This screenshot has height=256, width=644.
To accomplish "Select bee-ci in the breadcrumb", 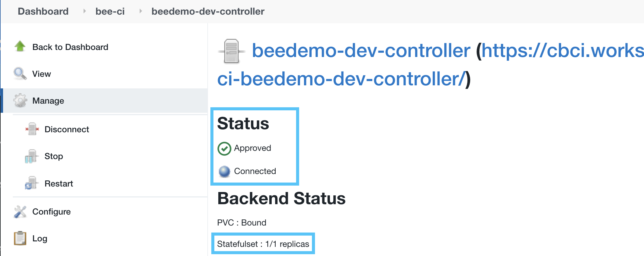I will (x=110, y=11).
